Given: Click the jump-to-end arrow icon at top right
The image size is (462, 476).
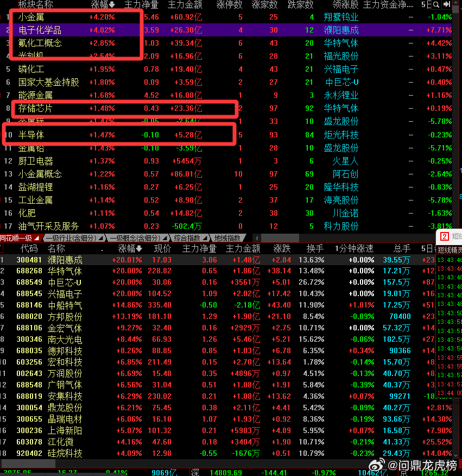Looking at the screenshot, I should [x=447, y=4].
